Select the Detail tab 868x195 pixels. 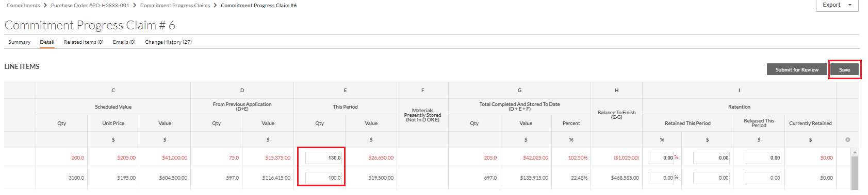coord(47,42)
